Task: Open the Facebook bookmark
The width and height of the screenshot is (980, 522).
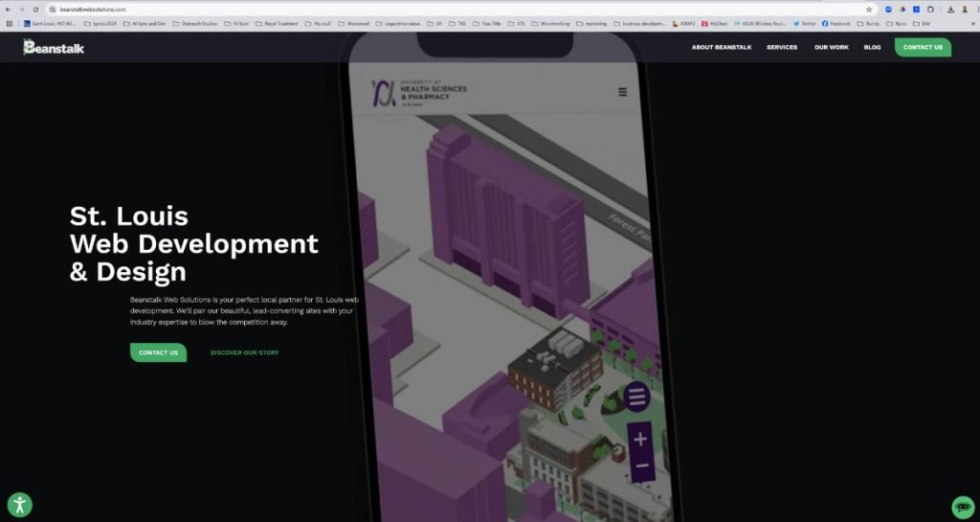Action: 835,23
